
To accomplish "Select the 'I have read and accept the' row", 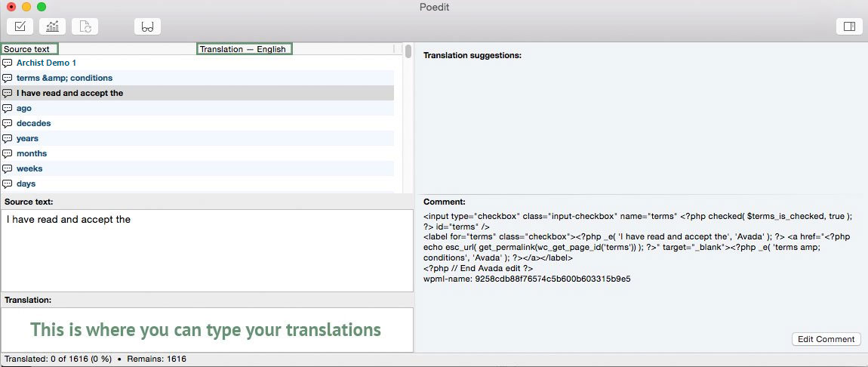I will [x=69, y=93].
